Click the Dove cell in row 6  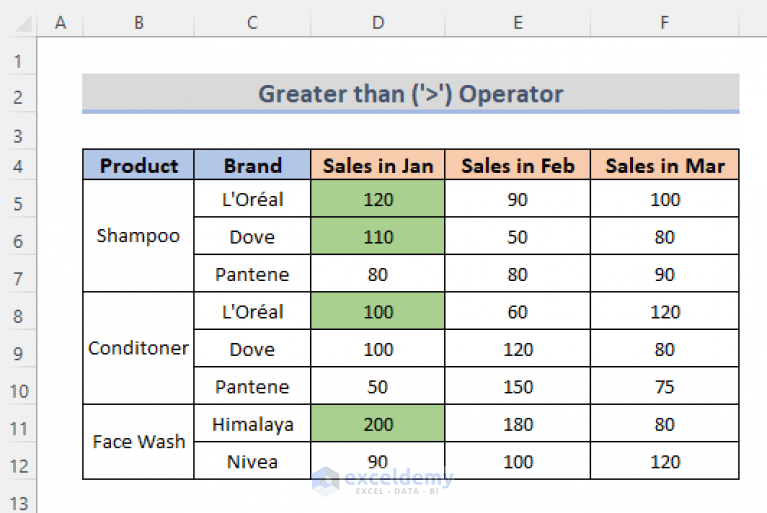coord(252,236)
